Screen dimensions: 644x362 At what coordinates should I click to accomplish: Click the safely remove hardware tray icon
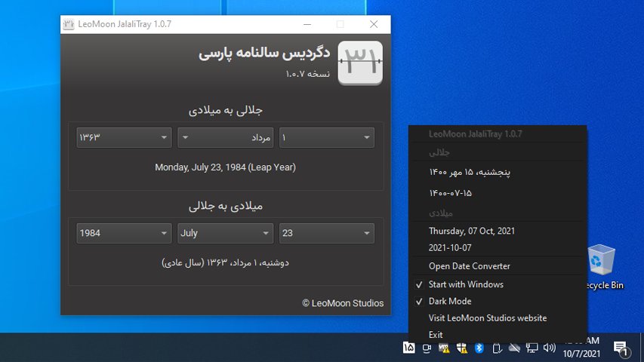(497, 348)
